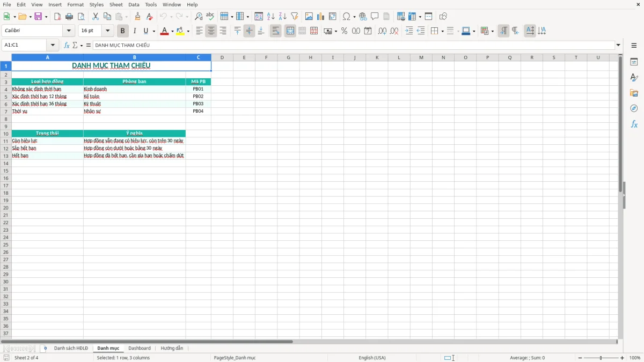Click the zoom slider in status bar
Viewport: 644px width, 362px height.
point(601,358)
